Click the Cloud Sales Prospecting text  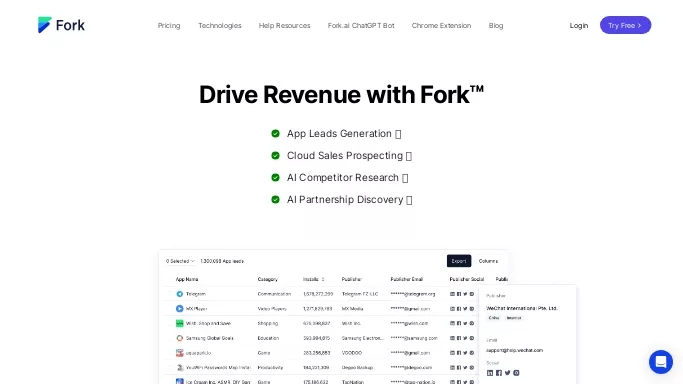pos(345,155)
